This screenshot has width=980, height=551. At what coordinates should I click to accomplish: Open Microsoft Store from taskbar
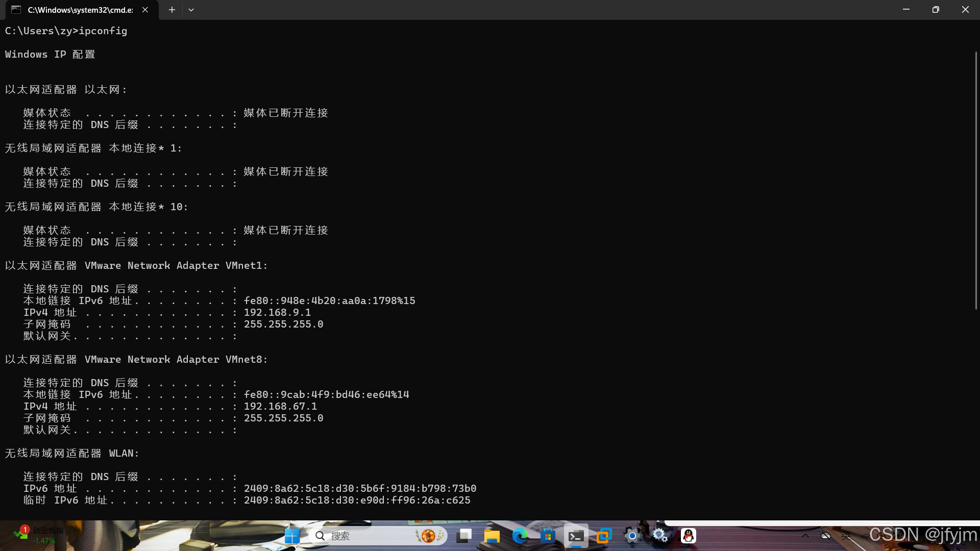click(548, 536)
